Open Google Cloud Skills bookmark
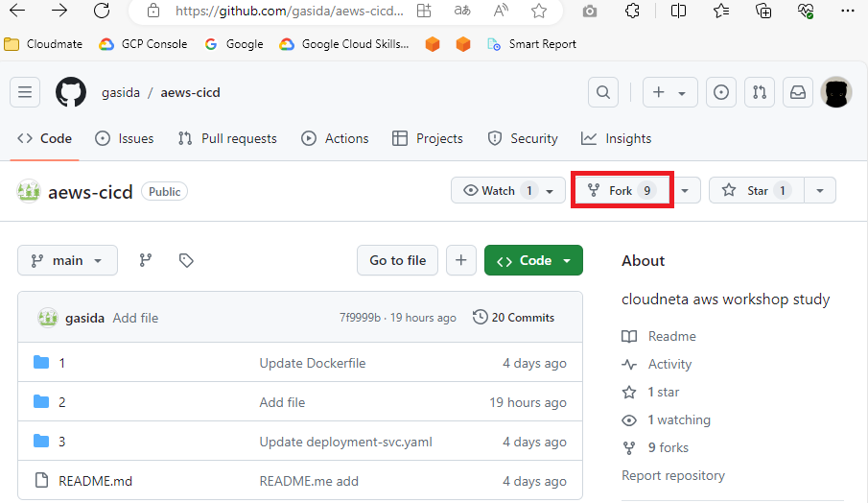This screenshot has width=868, height=503. point(343,44)
